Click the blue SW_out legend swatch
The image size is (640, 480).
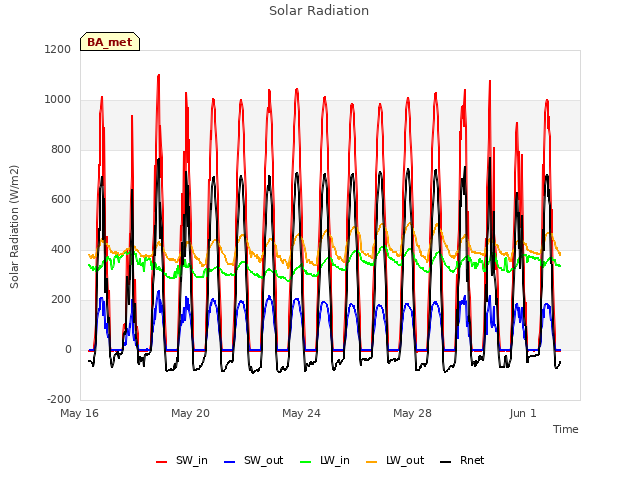click(x=230, y=462)
